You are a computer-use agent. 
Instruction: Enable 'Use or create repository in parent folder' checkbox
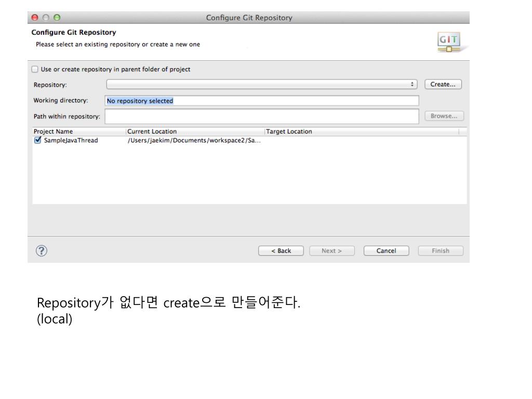coord(35,69)
